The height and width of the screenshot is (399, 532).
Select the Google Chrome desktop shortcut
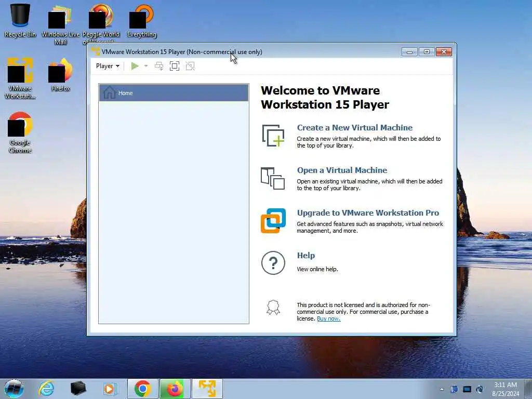(20, 132)
